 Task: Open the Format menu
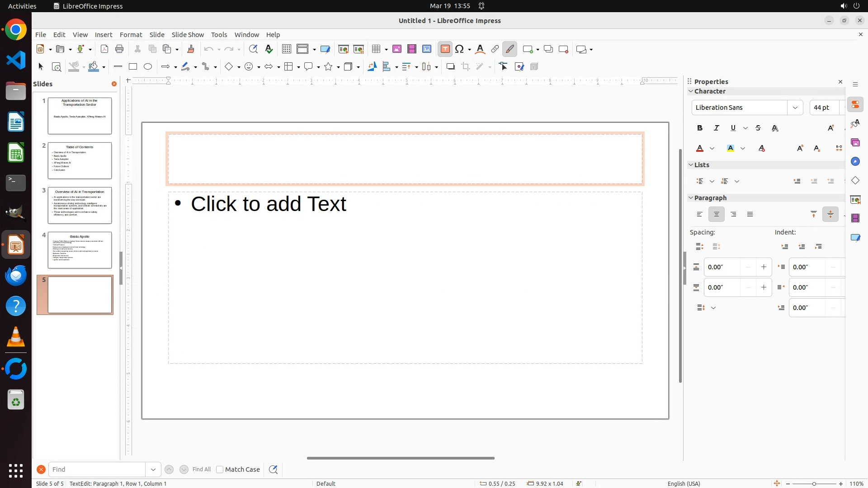(x=131, y=35)
